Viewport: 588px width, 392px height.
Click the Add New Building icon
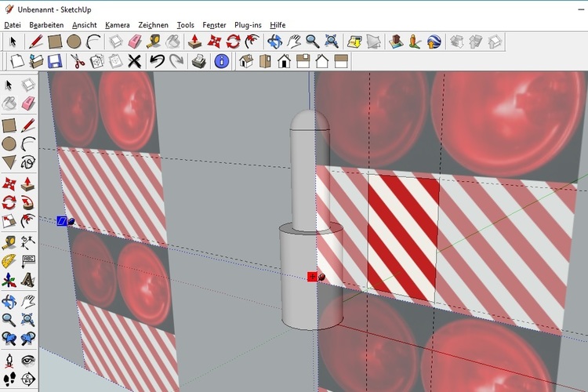tap(396, 42)
